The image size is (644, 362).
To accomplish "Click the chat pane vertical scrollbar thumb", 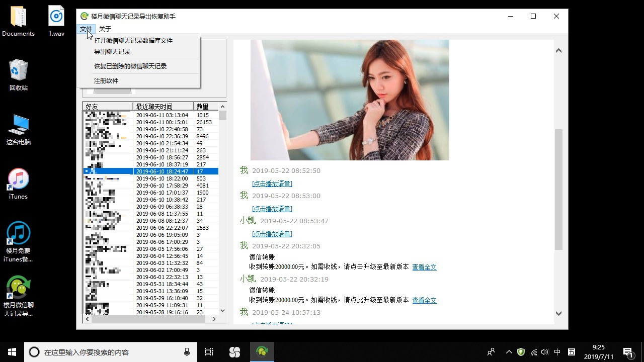I will tap(558, 190).
